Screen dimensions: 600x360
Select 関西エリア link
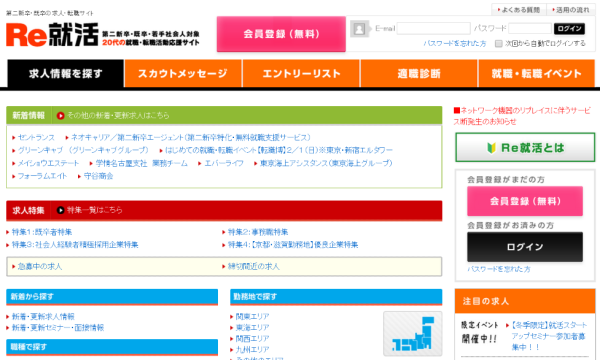pyautogui.click(x=252, y=339)
